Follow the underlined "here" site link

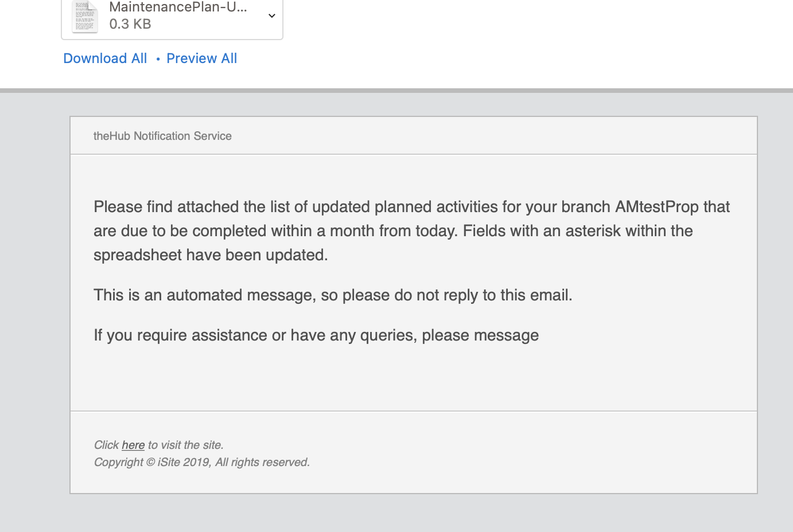tap(133, 445)
